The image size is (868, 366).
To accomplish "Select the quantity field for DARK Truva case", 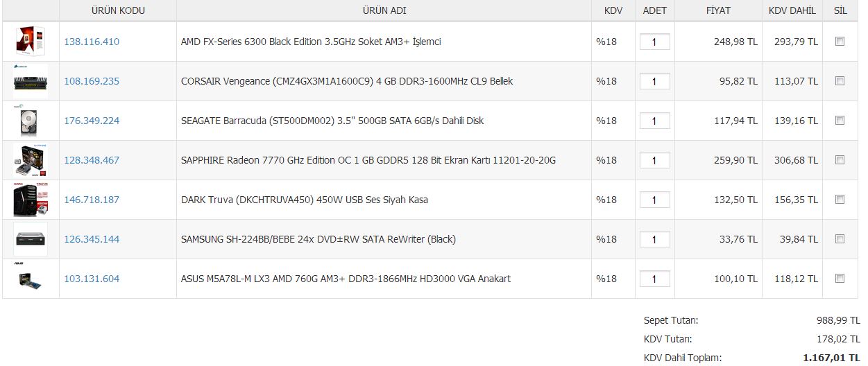I will coord(654,200).
